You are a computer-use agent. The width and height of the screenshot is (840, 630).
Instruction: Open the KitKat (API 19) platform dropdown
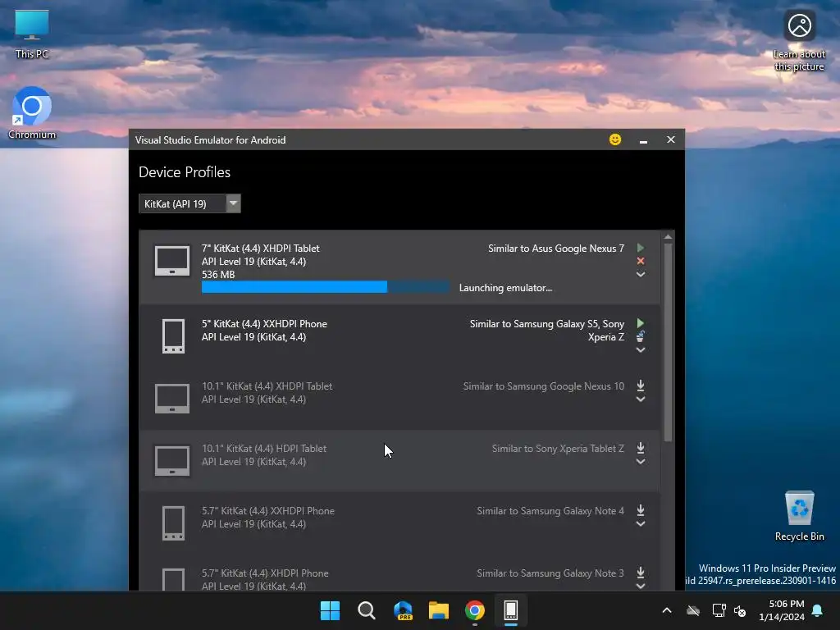point(189,203)
